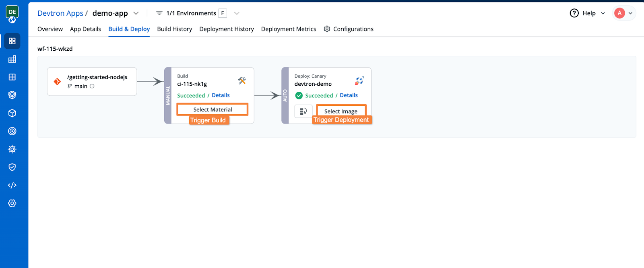Open Applications from the sidebar

(x=12, y=41)
